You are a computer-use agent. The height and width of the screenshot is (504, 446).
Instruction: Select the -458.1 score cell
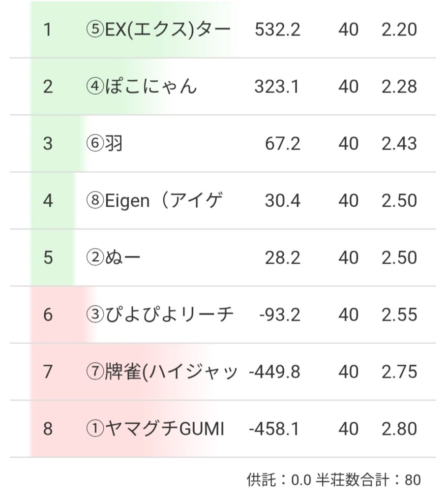tap(274, 429)
